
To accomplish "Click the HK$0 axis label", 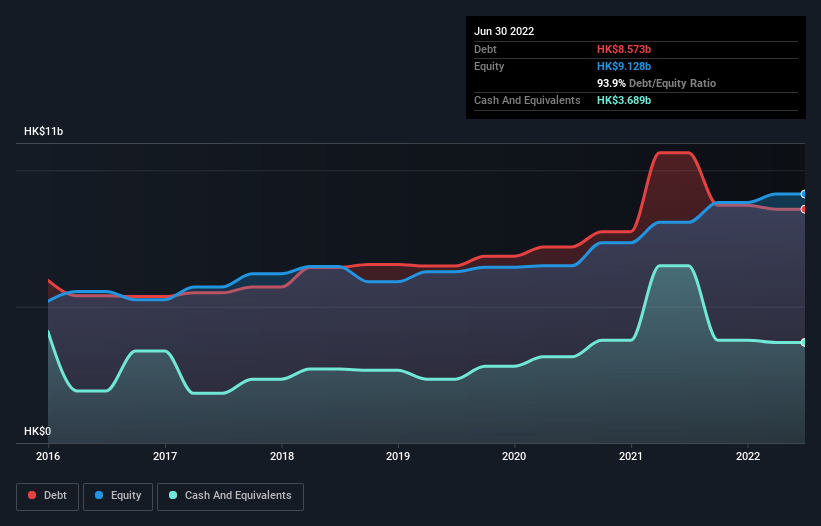I will click(x=38, y=431).
